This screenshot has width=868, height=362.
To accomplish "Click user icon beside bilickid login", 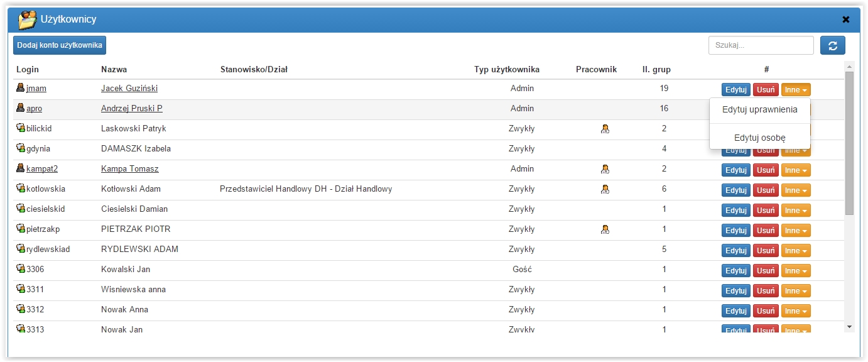I will click(20, 128).
